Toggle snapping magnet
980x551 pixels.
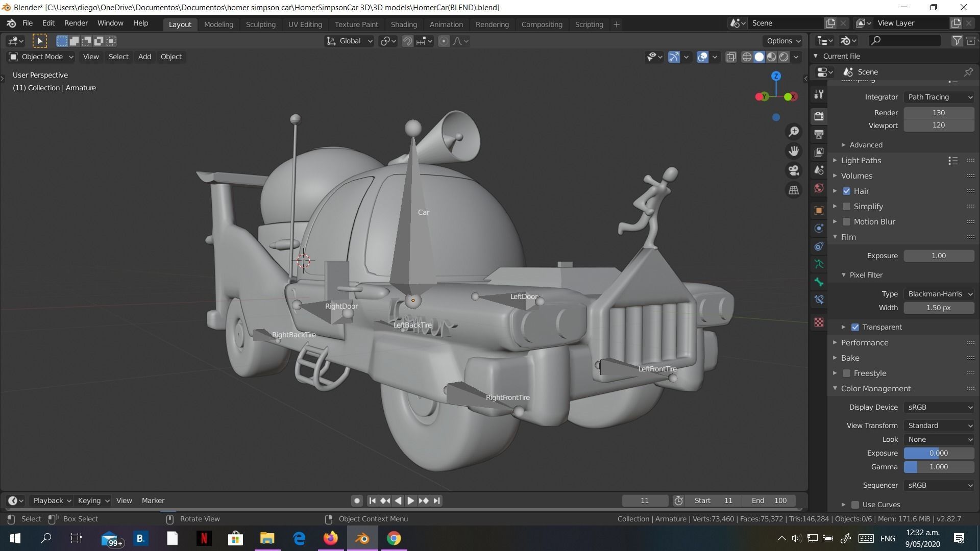(407, 41)
